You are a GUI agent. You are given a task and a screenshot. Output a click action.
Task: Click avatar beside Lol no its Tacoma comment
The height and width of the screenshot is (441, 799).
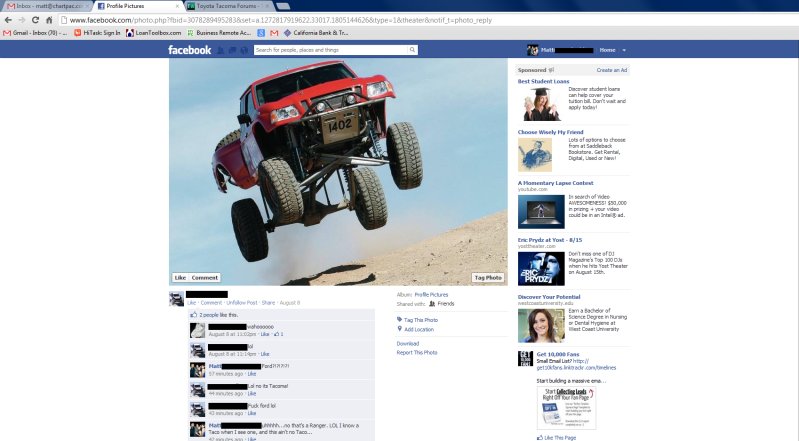tap(197, 390)
